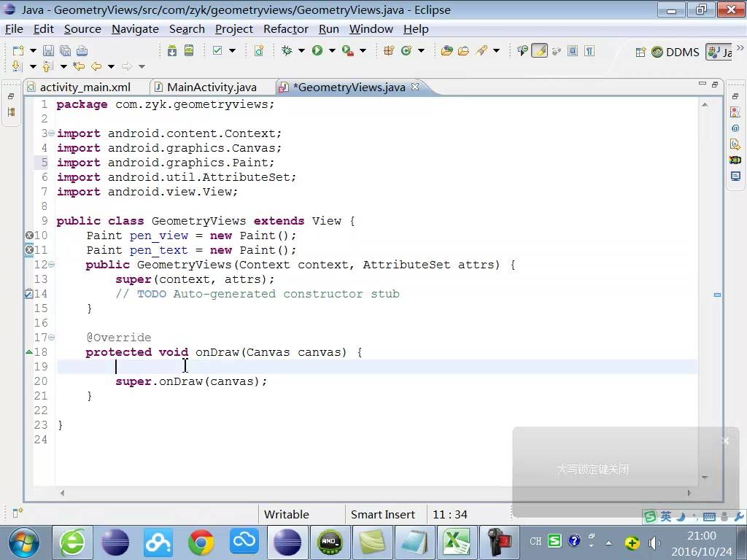Open the New Java Class dropdown arrow
Viewport: 747px width, 560px height.
tap(421, 50)
